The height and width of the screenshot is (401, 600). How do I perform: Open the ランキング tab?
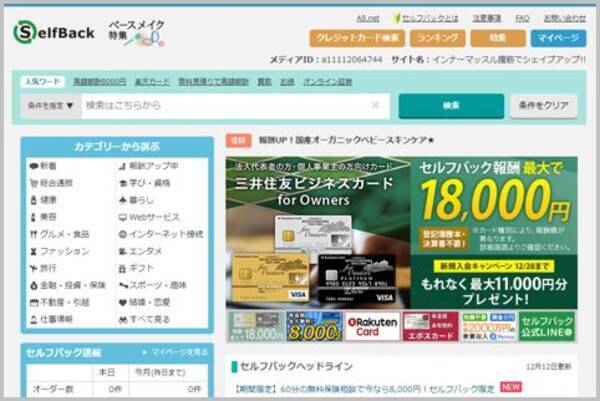436,38
